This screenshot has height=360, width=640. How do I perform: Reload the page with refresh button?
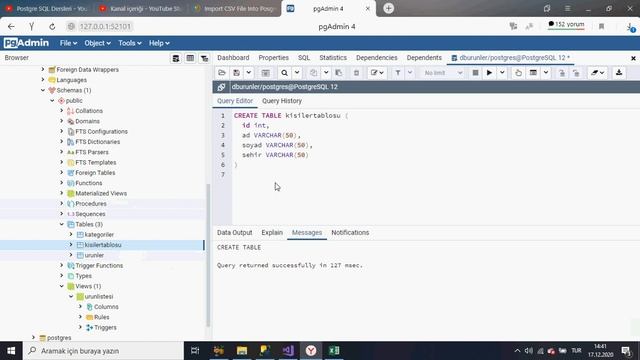pyautogui.click(x=52, y=27)
